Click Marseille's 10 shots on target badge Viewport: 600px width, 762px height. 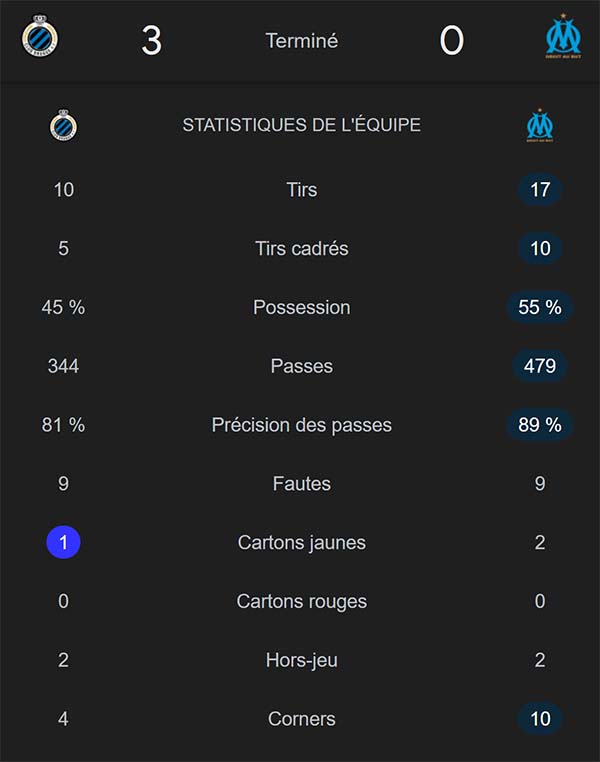click(x=540, y=248)
